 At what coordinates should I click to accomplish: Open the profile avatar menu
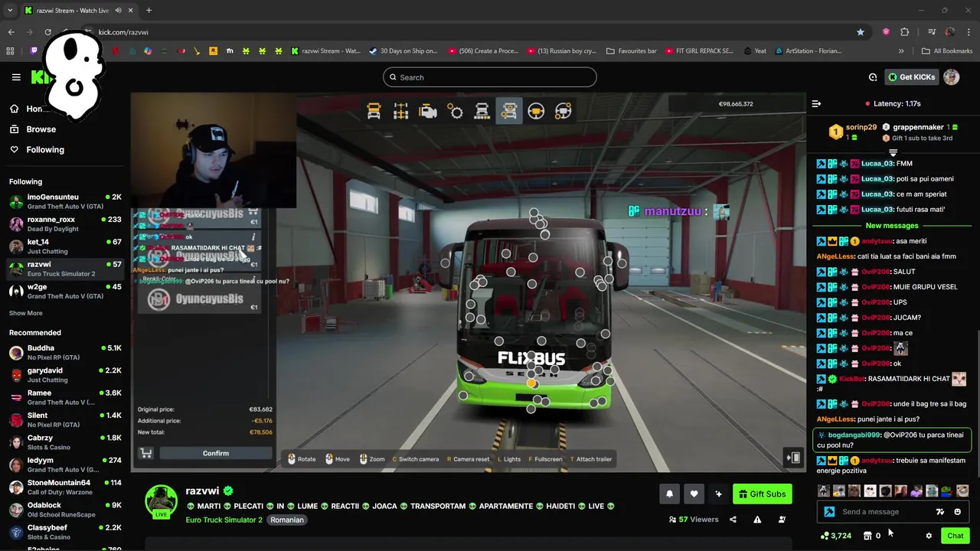tap(951, 77)
